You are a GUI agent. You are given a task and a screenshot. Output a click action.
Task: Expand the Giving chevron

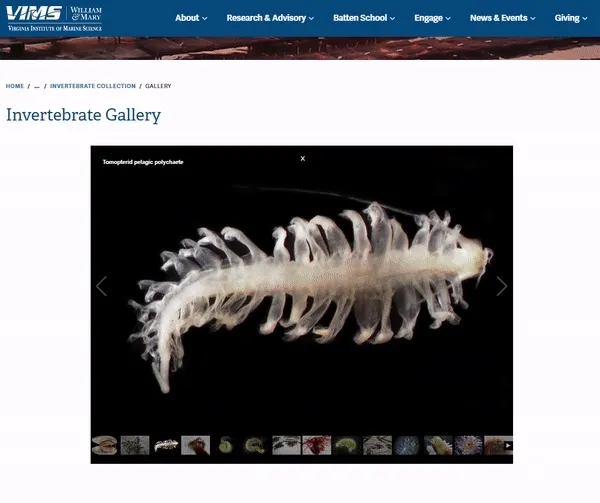click(x=584, y=18)
